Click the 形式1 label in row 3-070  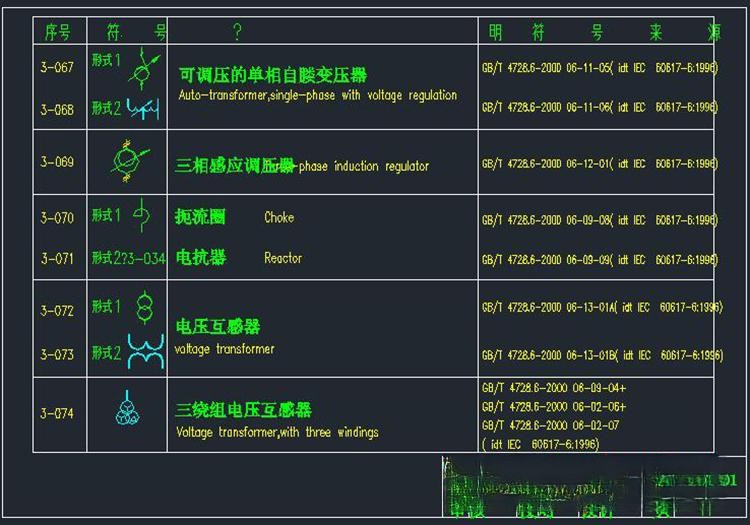click(106, 216)
